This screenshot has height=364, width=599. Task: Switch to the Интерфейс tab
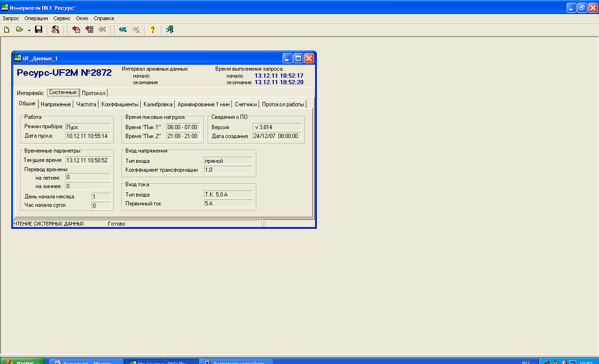[30, 93]
